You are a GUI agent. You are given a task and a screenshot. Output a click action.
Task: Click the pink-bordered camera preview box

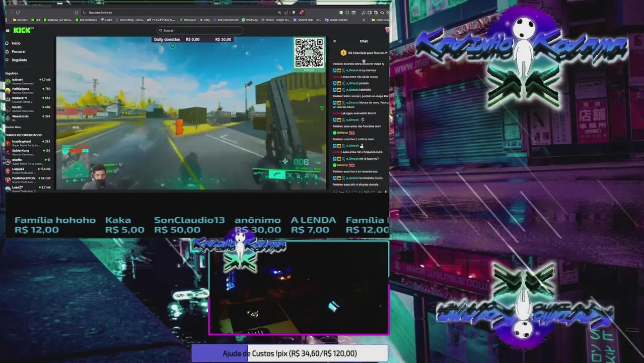point(299,288)
